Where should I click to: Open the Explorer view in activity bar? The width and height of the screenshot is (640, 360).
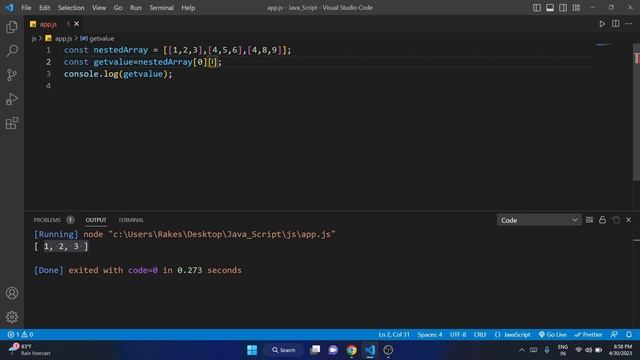point(12,27)
